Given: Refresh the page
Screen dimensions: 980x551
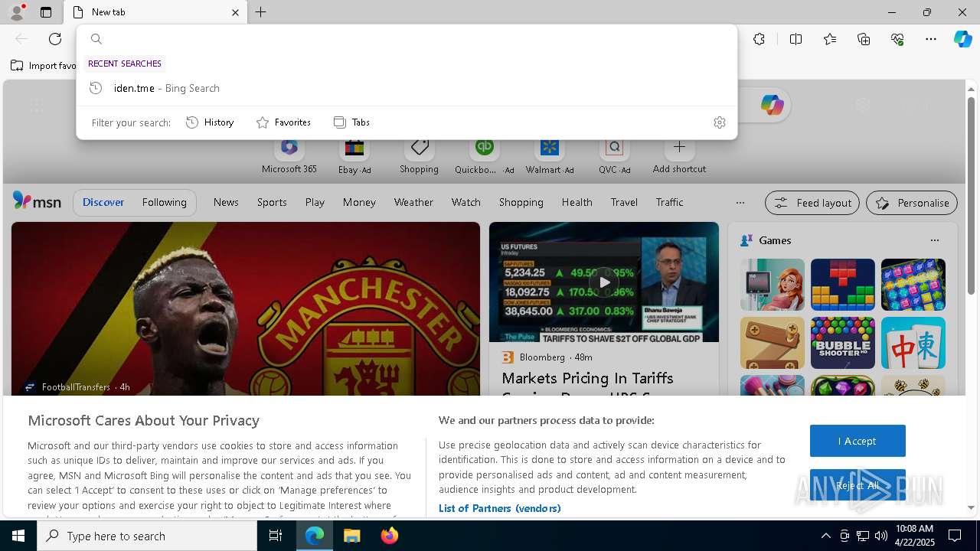Looking at the screenshot, I should (x=55, y=39).
